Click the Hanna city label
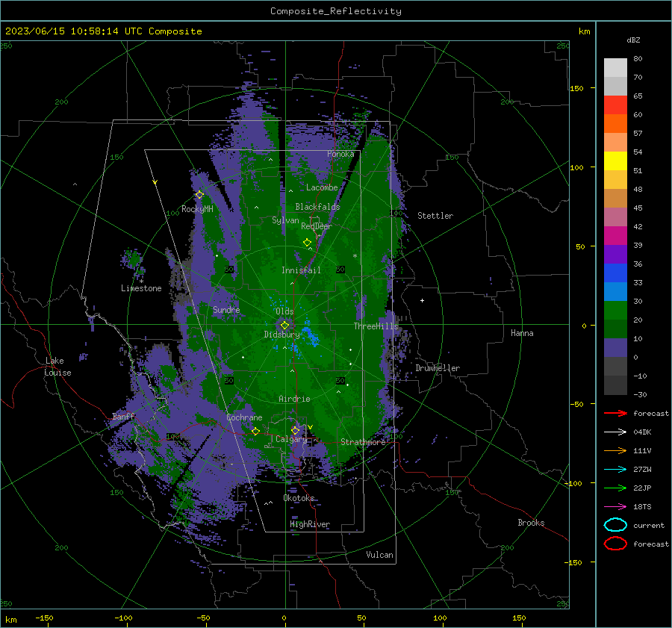Viewport: 672px width, 628px height. click(x=522, y=333)
